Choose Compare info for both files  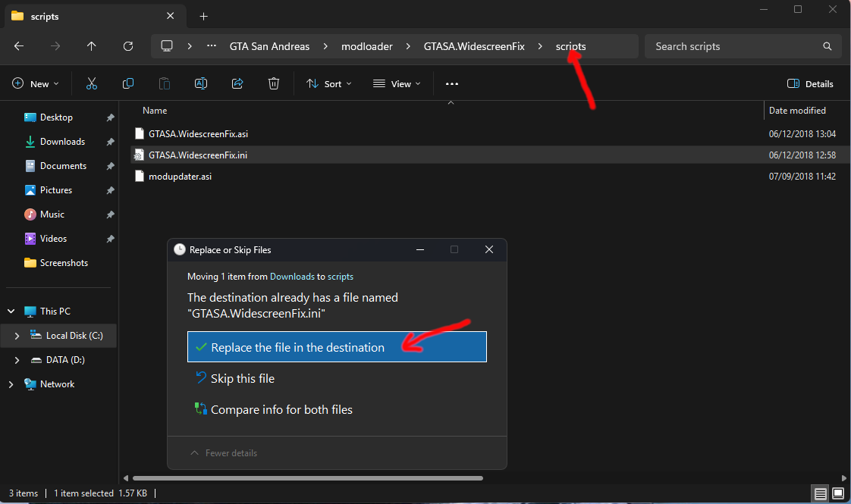274,409
